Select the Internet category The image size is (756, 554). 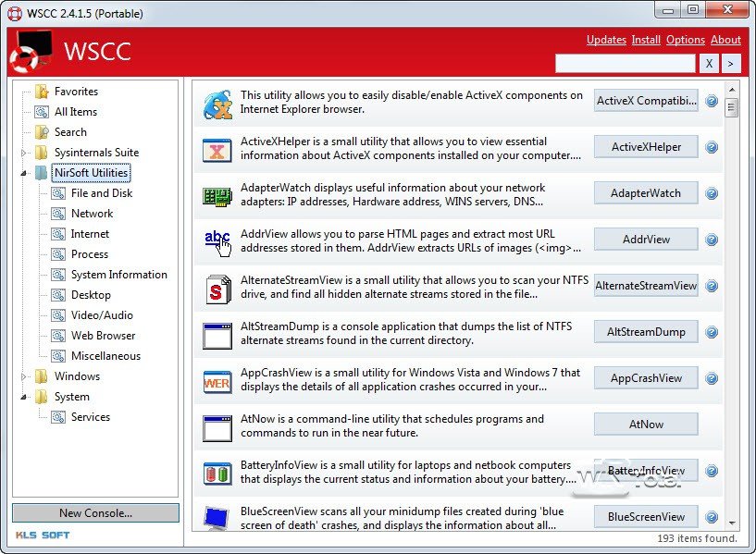point(90,234)
